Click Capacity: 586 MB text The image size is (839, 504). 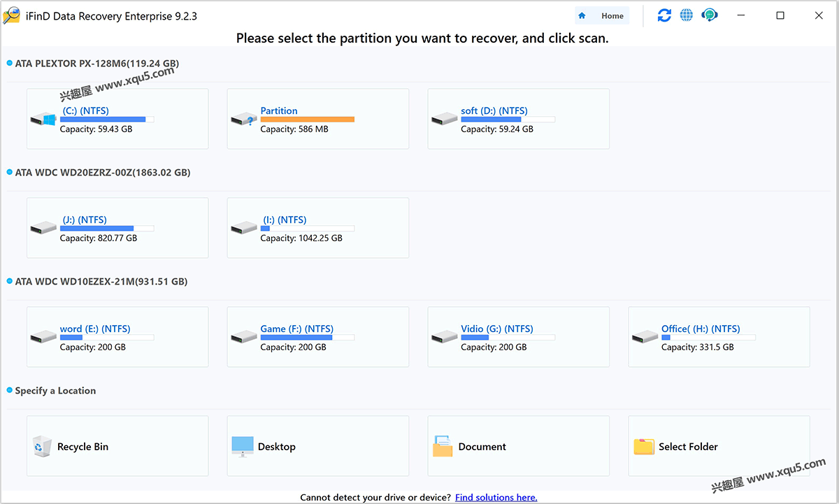(x=294, y=129)
